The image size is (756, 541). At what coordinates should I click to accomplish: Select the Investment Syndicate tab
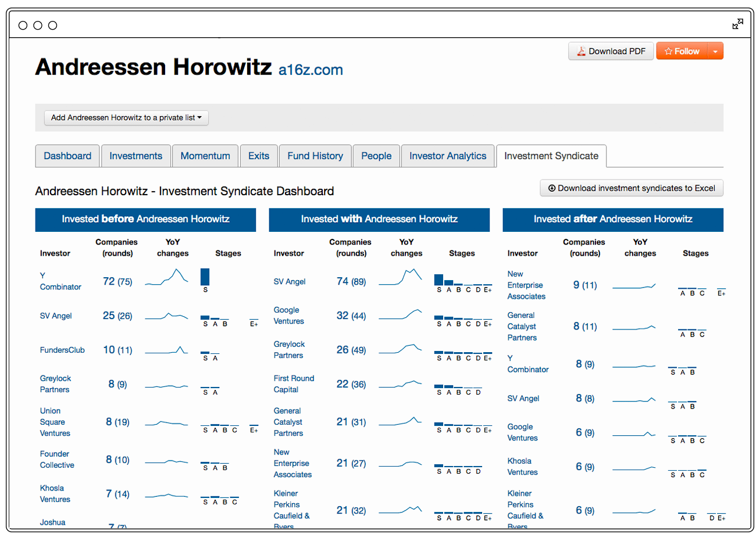(551, 156)
